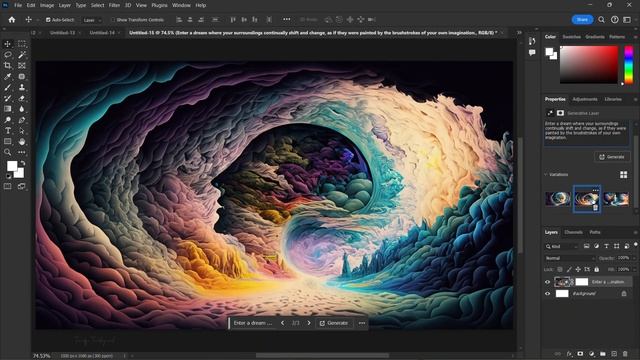The image size is (640, 360).
Task: Open the Filter menu
Action: click(x=114, y=5)
